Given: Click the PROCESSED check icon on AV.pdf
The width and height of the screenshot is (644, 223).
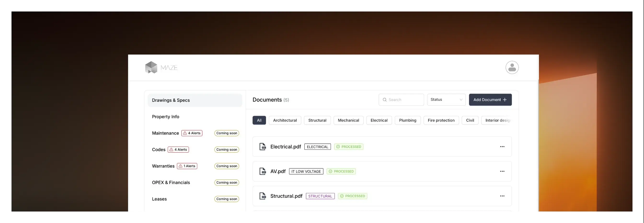Looking at the screenshot, I should [330, 171].
